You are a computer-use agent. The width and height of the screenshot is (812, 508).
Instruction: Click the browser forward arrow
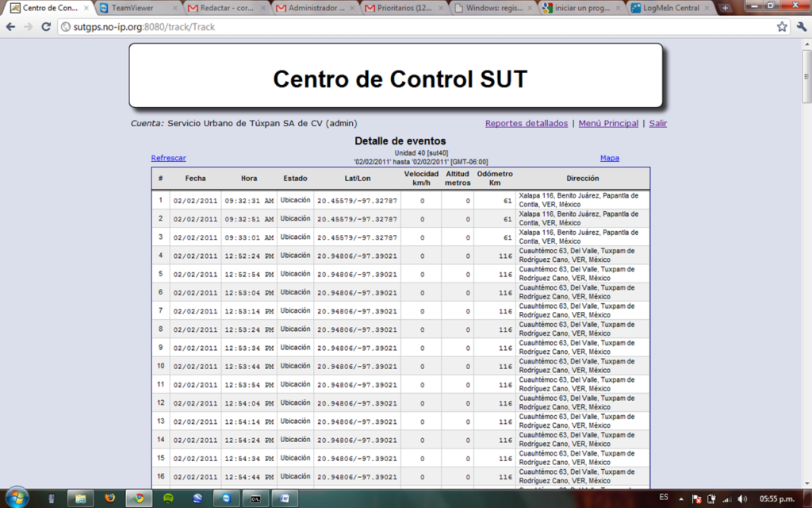pyautogui.click(x=28, y=27)
